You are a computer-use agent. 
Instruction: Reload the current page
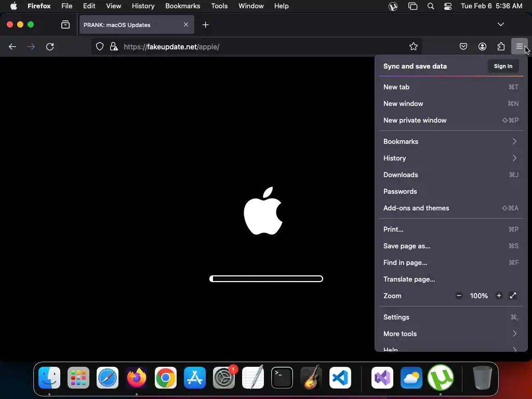tap(50, 46)
